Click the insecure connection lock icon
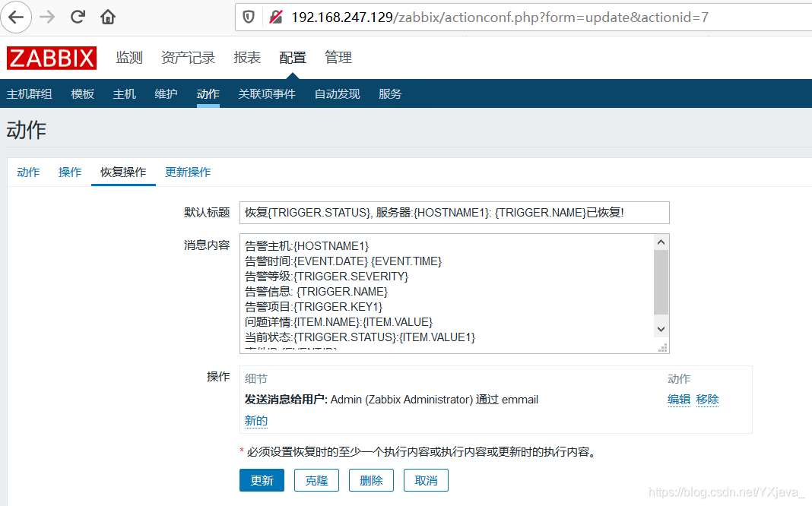Image resolution: width=812 pixels, height=506 pixels. 275,17
